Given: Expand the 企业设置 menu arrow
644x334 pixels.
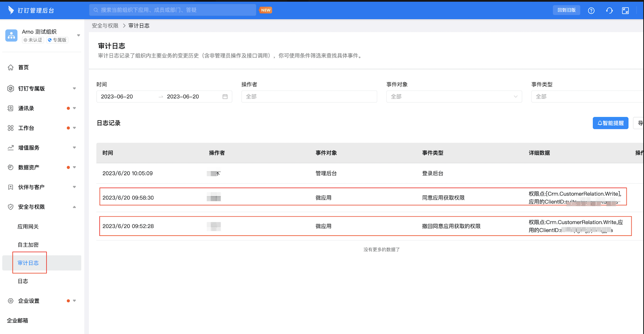Looking at the screenshot, I should (x=75, y=301).
